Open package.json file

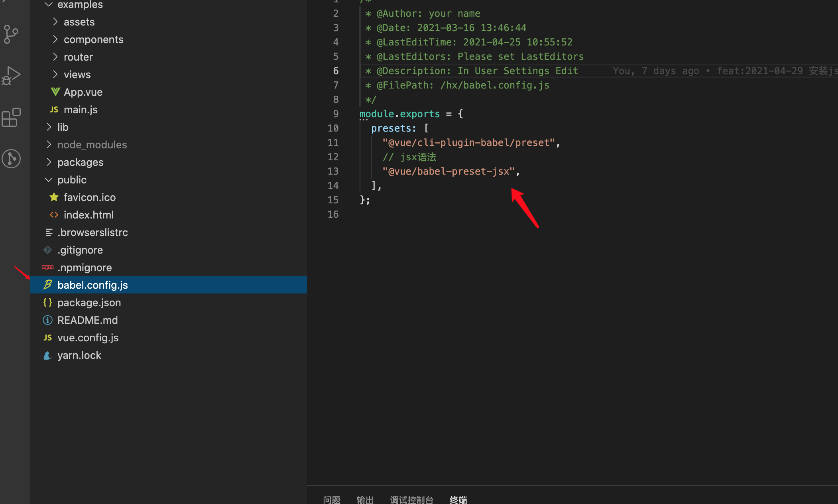(x=169, y=303)
